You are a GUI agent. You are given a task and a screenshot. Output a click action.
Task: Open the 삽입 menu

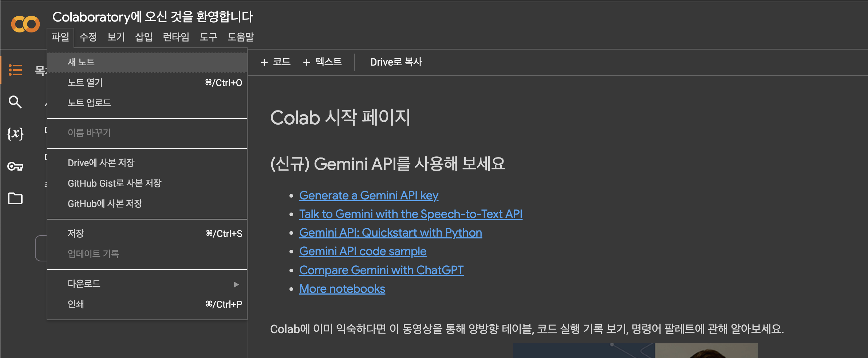coord(144,37)
